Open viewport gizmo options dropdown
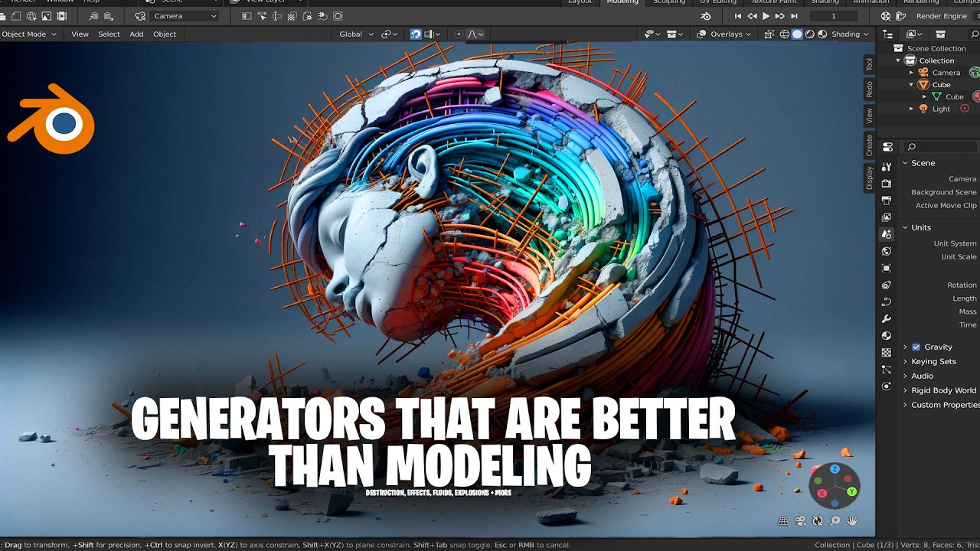Screen dimensions: 980x551 point(675,34)
